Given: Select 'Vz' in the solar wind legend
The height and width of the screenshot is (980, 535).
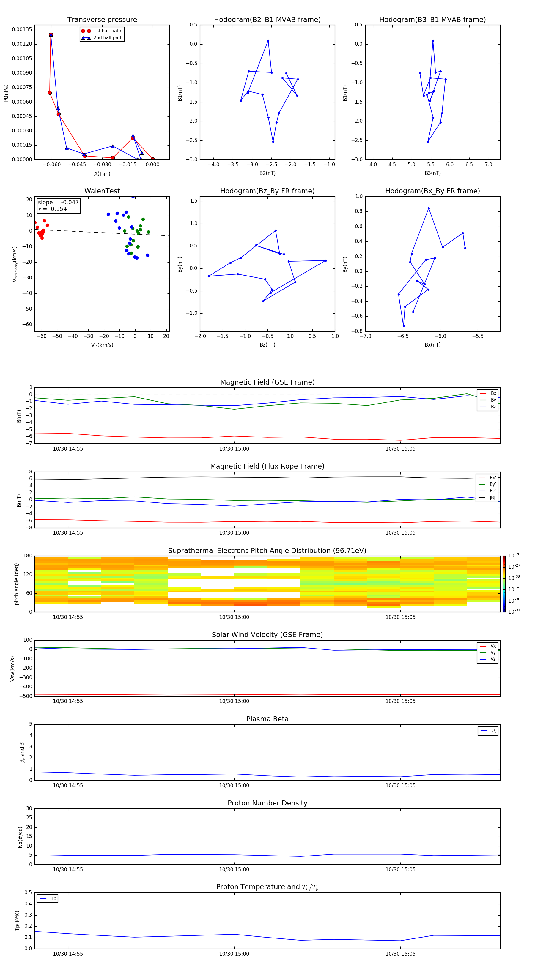Looking at the screenshot, I should (x=488, y=659).
